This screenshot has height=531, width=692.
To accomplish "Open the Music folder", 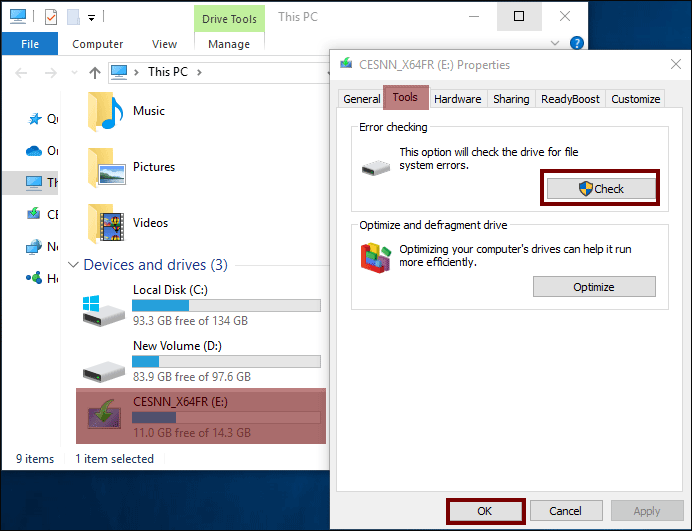I will point(127,111).
